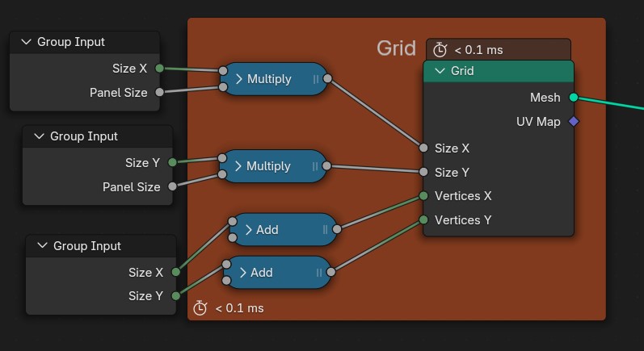This screenshot has width=644, height=351.
Task: Grab the resize handle on Add feeding Vertices X
Action: click(326, 230)
